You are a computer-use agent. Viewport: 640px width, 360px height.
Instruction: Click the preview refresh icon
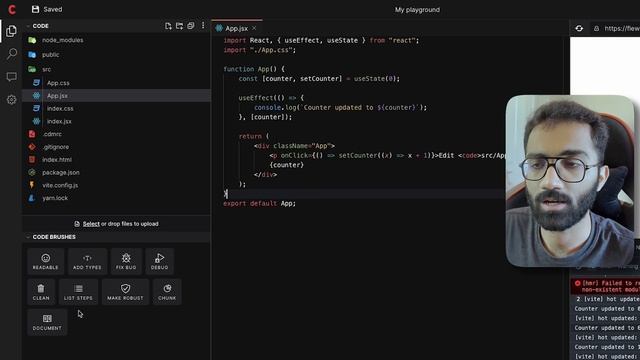click(579, 28)
